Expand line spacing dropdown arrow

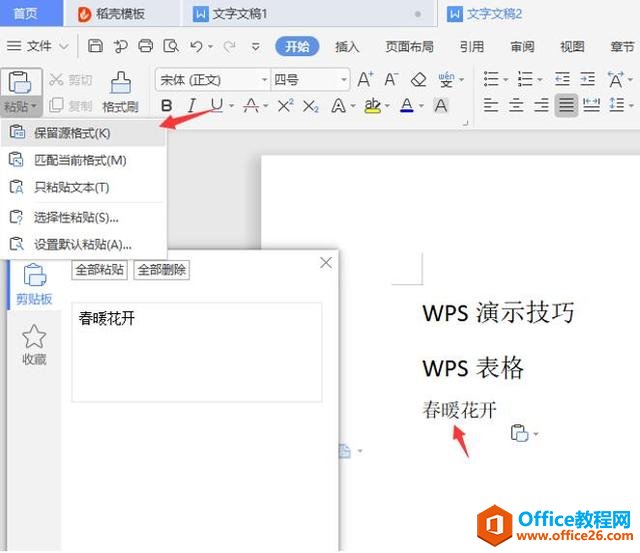(x=631, y=106)
